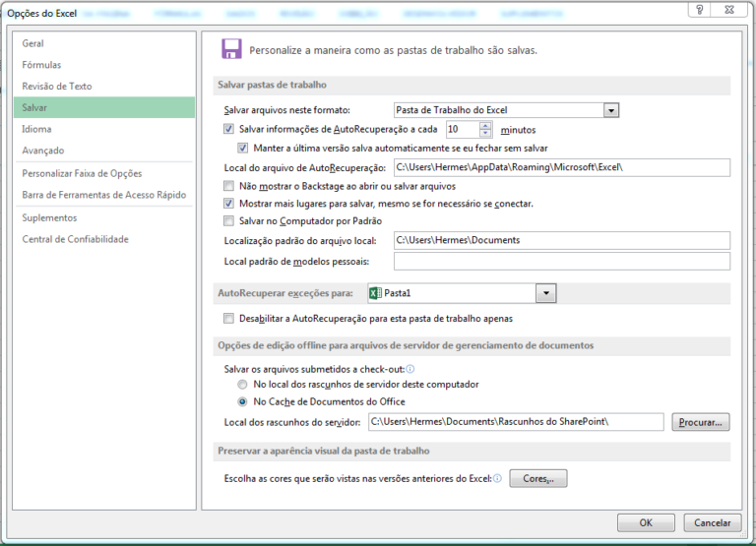
Task: Click info icon next to Excel colors text
Action: [x=498, y=479]
